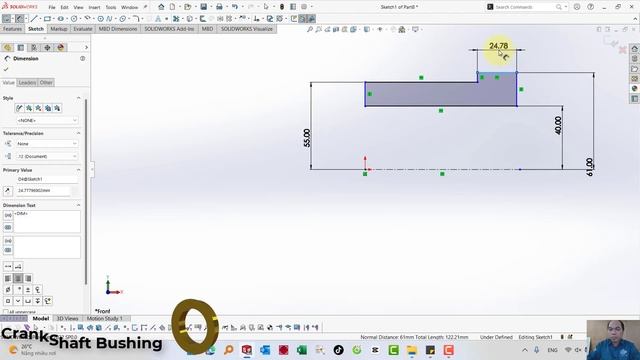
Task: Click the 40.00 dimension in the sketch
Action: coord(558,125)
